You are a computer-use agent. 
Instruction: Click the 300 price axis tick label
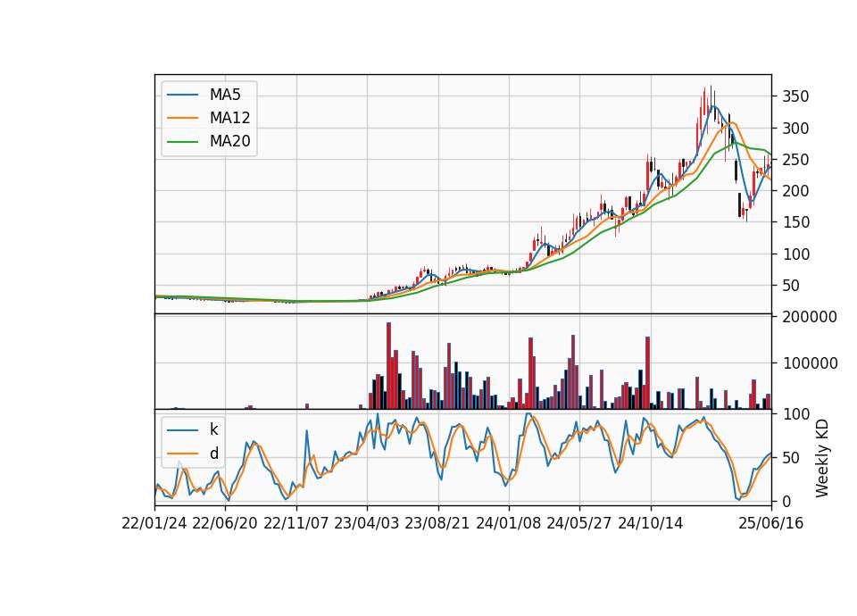[x=795, y=129]
